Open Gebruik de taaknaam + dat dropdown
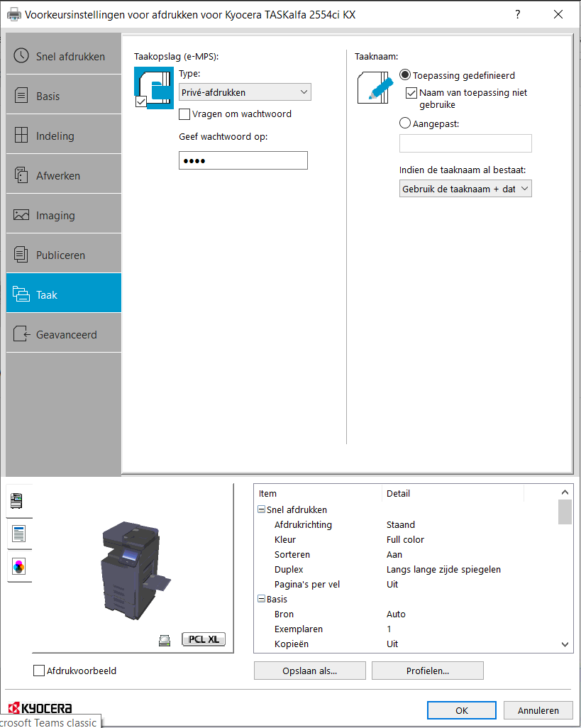The height and width of the screenshot is (728, 581). 465,189
